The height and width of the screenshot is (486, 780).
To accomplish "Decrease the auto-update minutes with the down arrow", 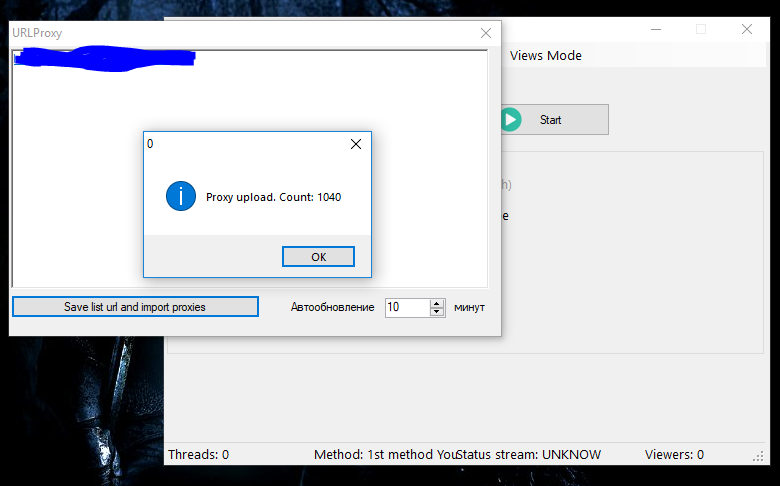I will tap(436, 312).
